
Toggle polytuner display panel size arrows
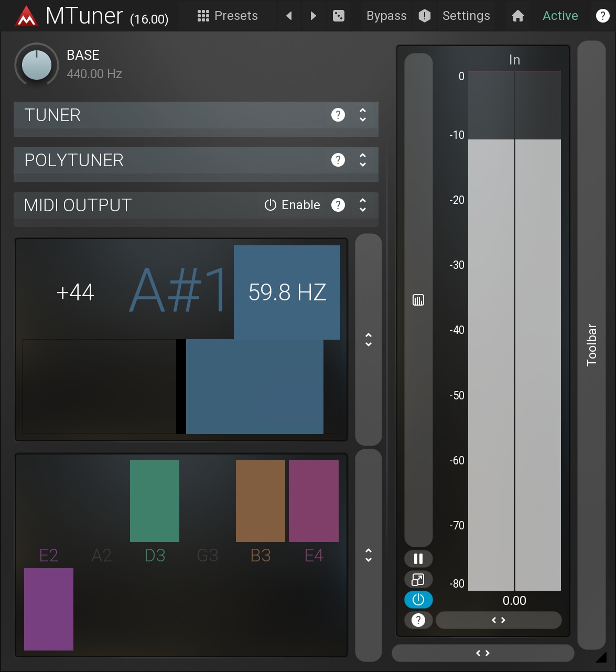pyautogui.click(x=369, y=555)
